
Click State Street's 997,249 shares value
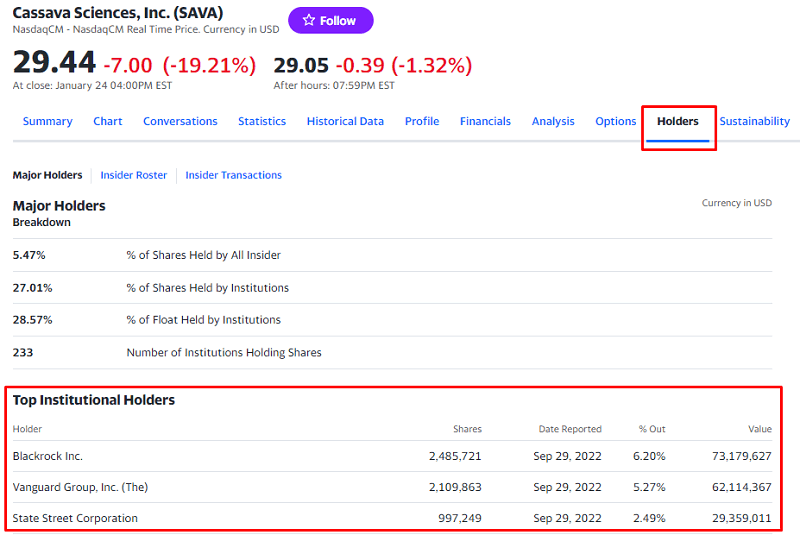pyautogui.click(x=460, y=518)
